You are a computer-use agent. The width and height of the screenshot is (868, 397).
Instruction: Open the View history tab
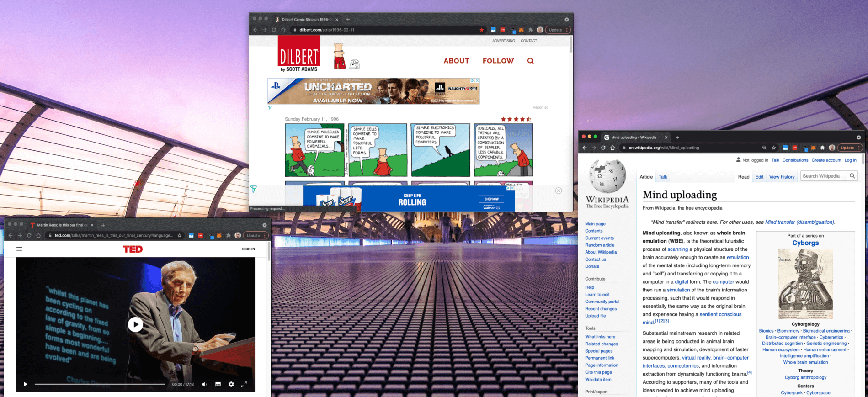(782, 177)
